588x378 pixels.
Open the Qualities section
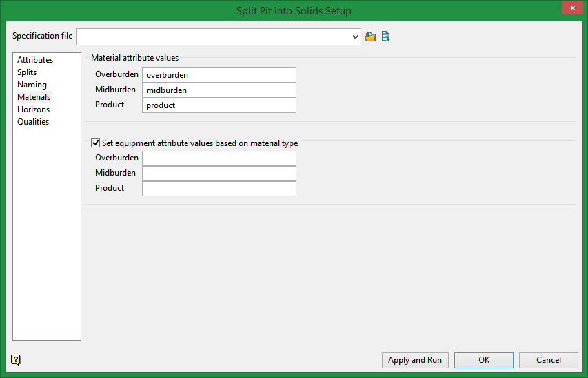tap(33, 122)
